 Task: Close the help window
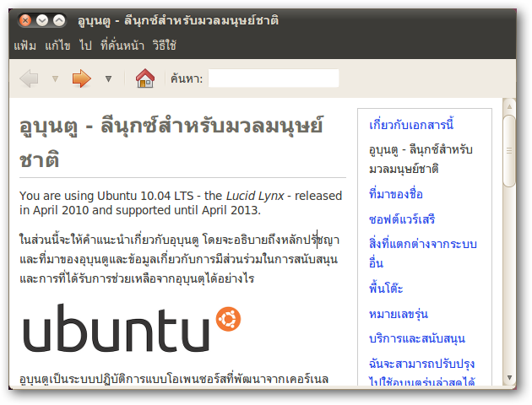24,21
